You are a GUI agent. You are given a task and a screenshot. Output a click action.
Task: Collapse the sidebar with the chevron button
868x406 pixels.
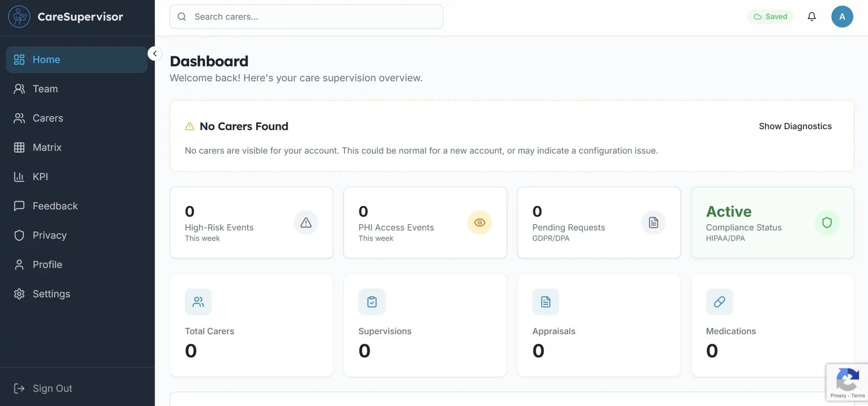[x=155, y=54]
